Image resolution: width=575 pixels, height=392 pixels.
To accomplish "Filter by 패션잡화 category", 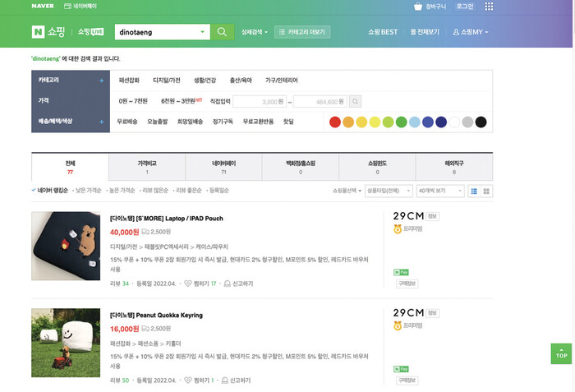I will (129, 81).
